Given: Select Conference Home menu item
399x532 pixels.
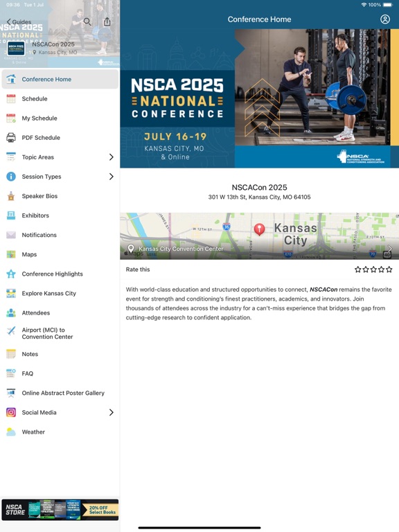Looking at the screenshot, I should tap(60, 79).
